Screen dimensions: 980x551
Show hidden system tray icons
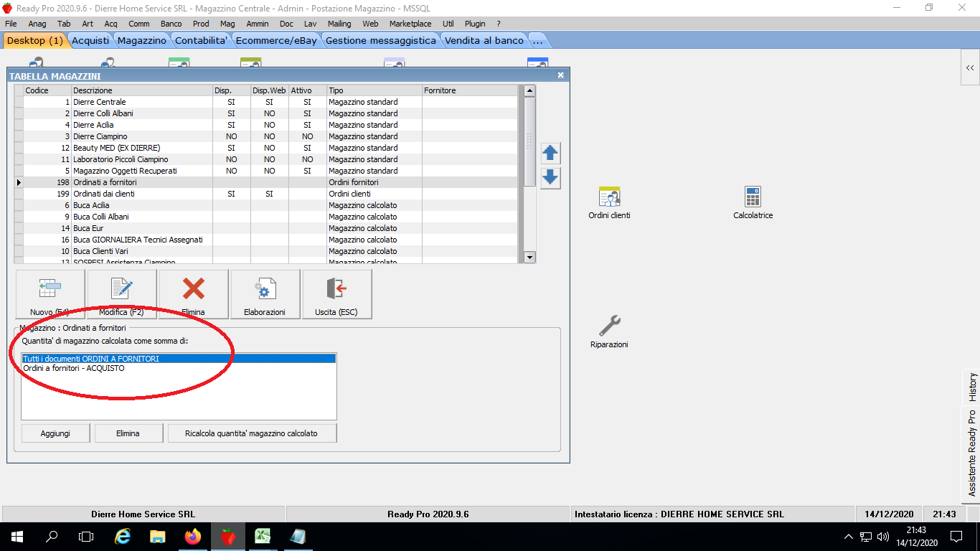tap(849, 536)
